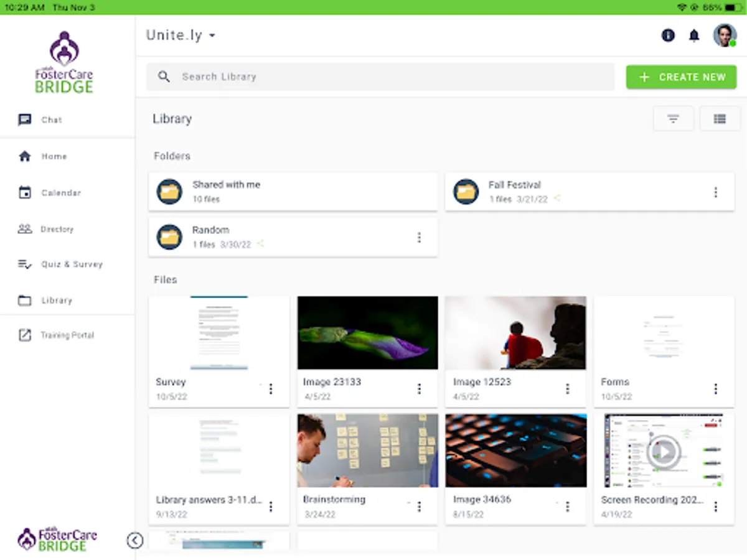Open the Image 23133 flower thumbnail
Screen dimensions: 747x560
click(x=367, y=333)
